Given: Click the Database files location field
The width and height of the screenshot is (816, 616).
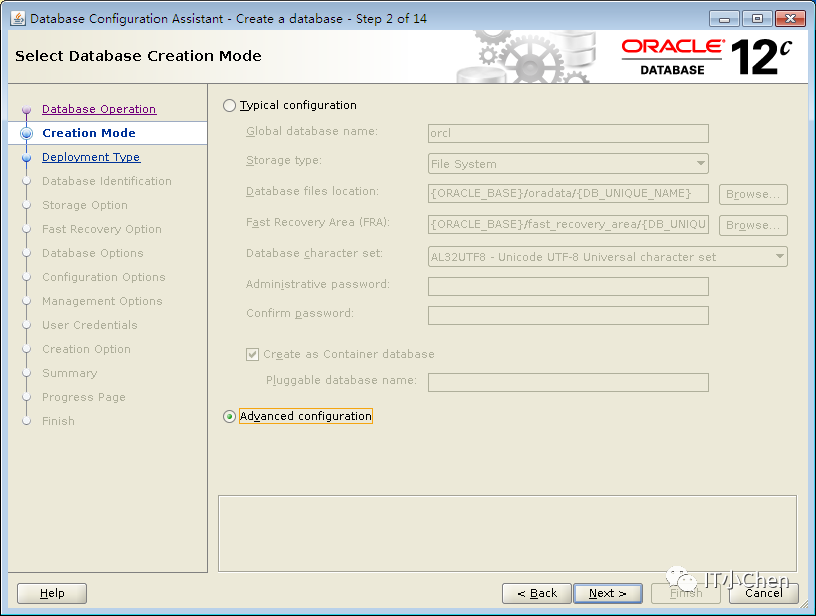Looking at the screenshot, I should pos(568,194).
